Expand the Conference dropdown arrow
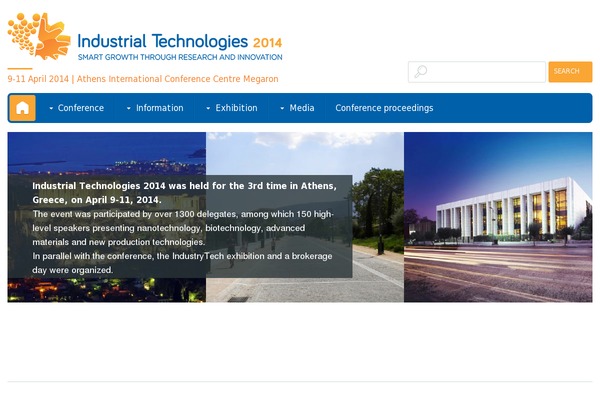The height and width of the screenshot is (400, 600). pyautogui.click(x=51, y=108)
